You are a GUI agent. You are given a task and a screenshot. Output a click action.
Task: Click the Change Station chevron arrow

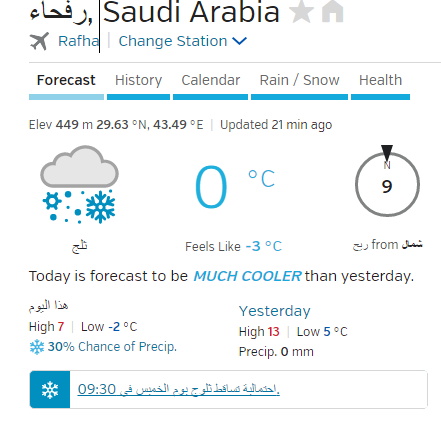tap(239, 41)
